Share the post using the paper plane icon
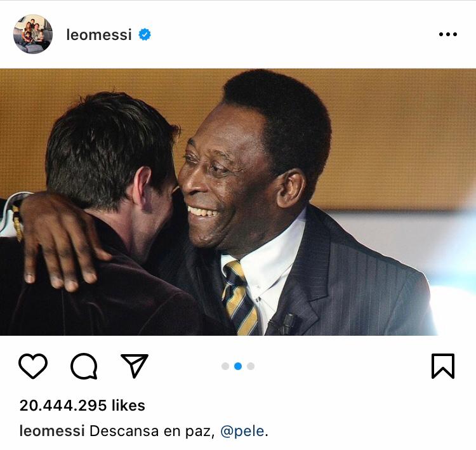The height and width of the screenshot is (450, 476). [x=135, y=366]
